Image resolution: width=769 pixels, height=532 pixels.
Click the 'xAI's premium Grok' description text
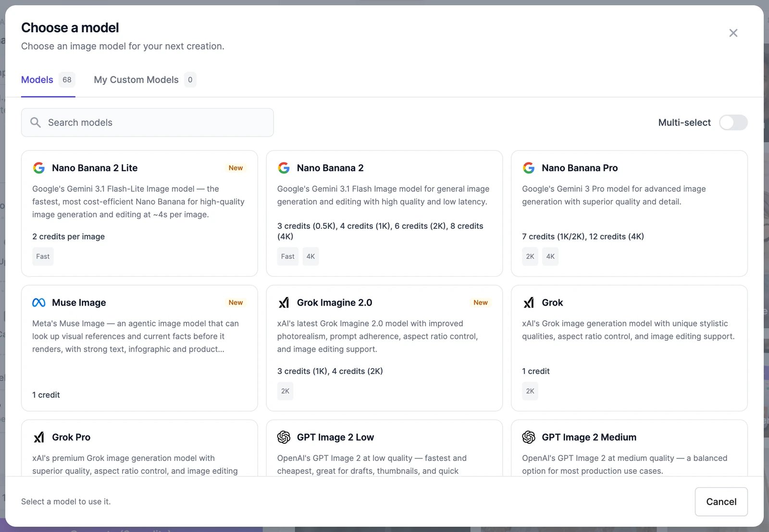click(135, 465)
